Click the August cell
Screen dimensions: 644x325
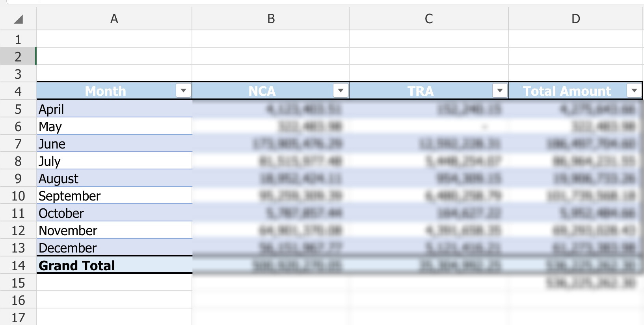click(114, 178)
